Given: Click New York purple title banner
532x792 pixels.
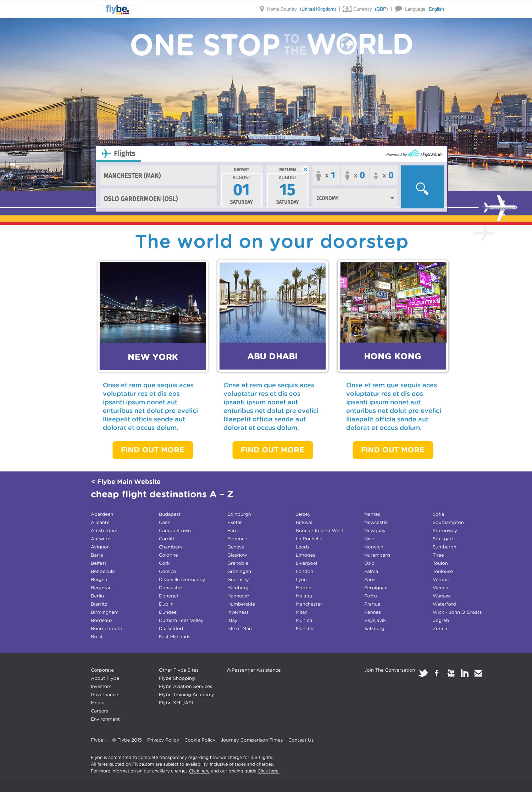Looking at the screenshot, I should click(153, 356).
